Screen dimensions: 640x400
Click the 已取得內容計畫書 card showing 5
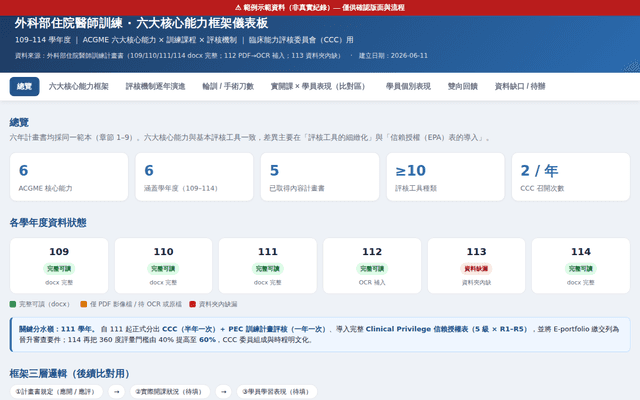coord(320,177)
